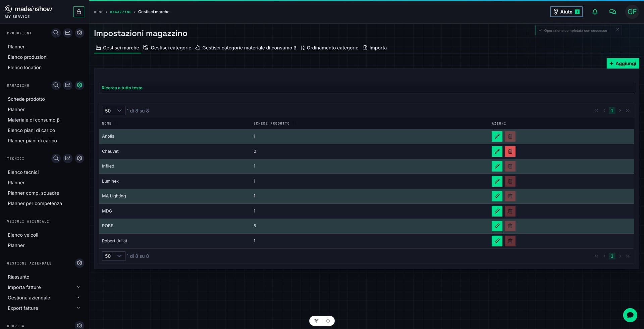
Task: Focus the 'Ricerca a tutto testo' search field
Action: pos(366,88)
